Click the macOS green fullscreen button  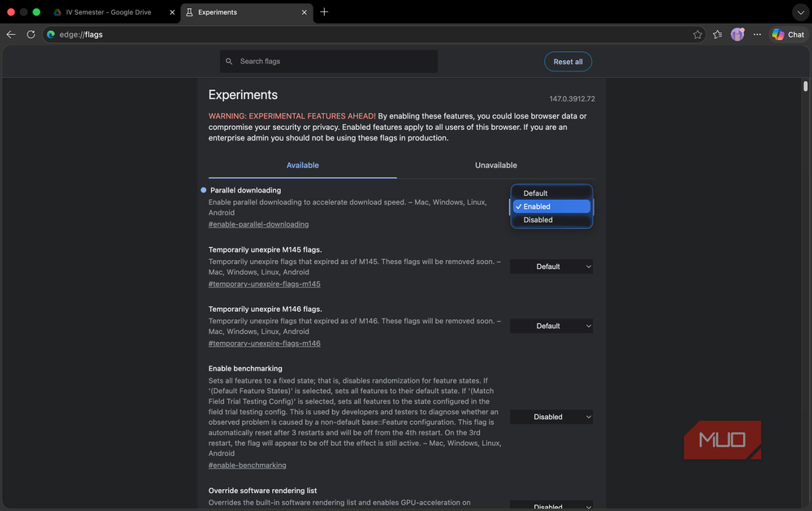pyautogui.click(x=37, y=12)
